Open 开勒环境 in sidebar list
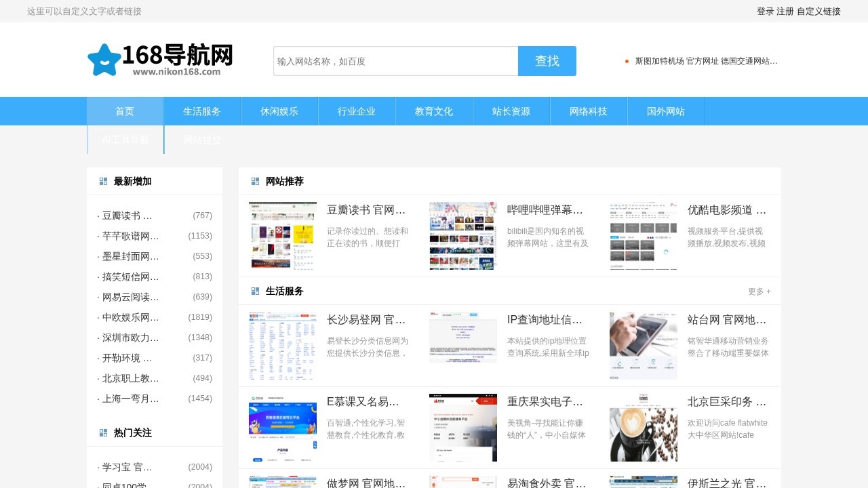 pos(127,358)
